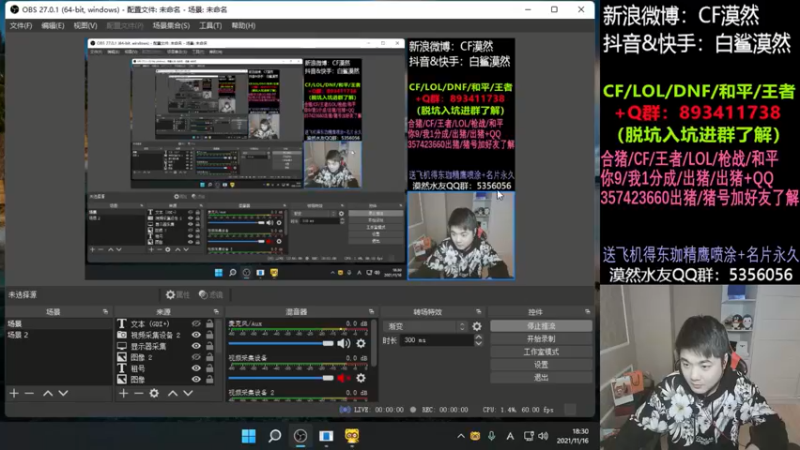Open the transition properties gear next to 渐变
This screenshot has height=450, width=800.
coord(477,327)
